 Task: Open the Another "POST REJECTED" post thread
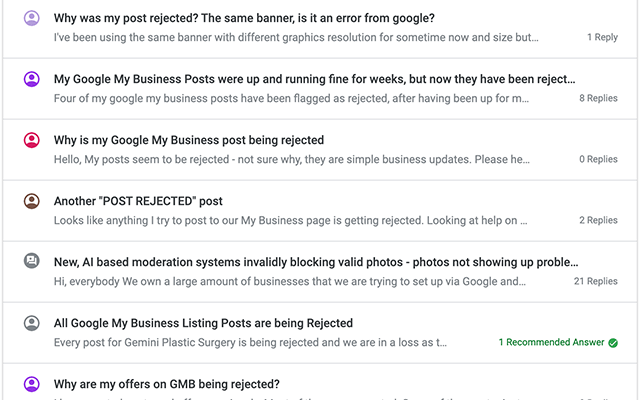138,201
